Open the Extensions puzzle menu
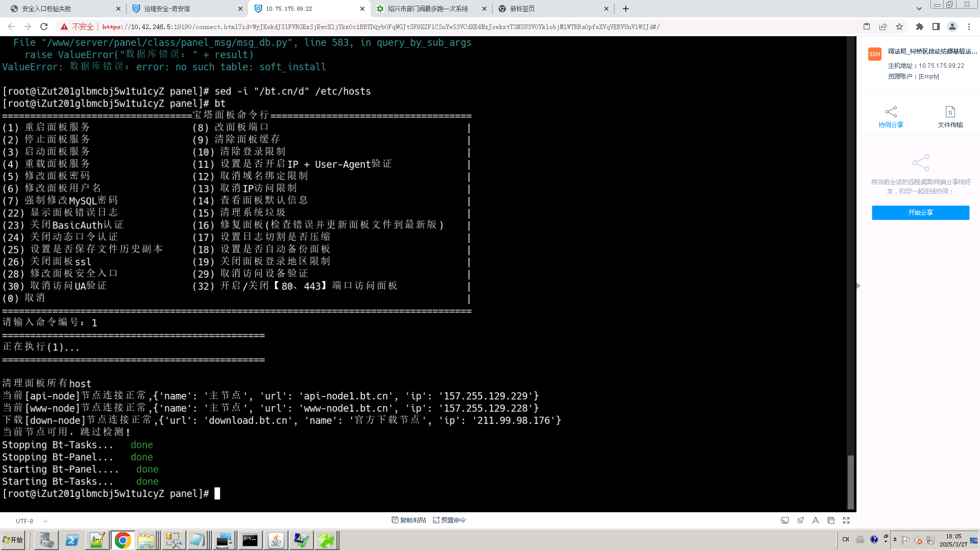980x551 pixels. point(920,27)
